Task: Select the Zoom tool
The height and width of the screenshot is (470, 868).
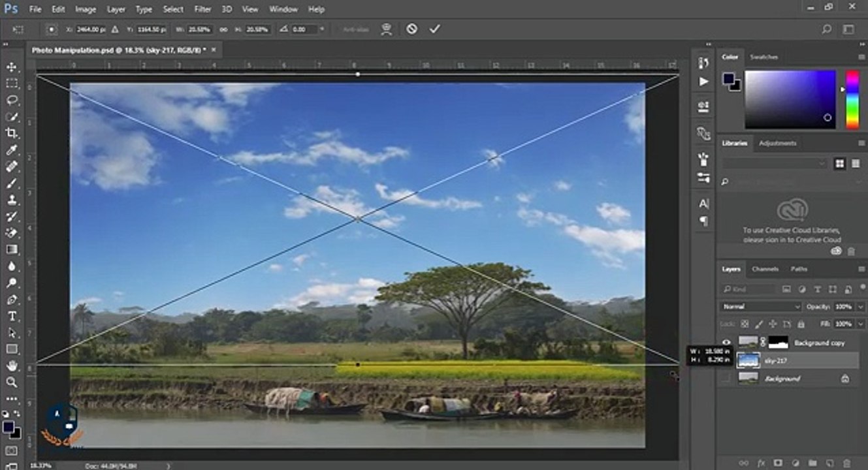Action: tap(12, 383)
